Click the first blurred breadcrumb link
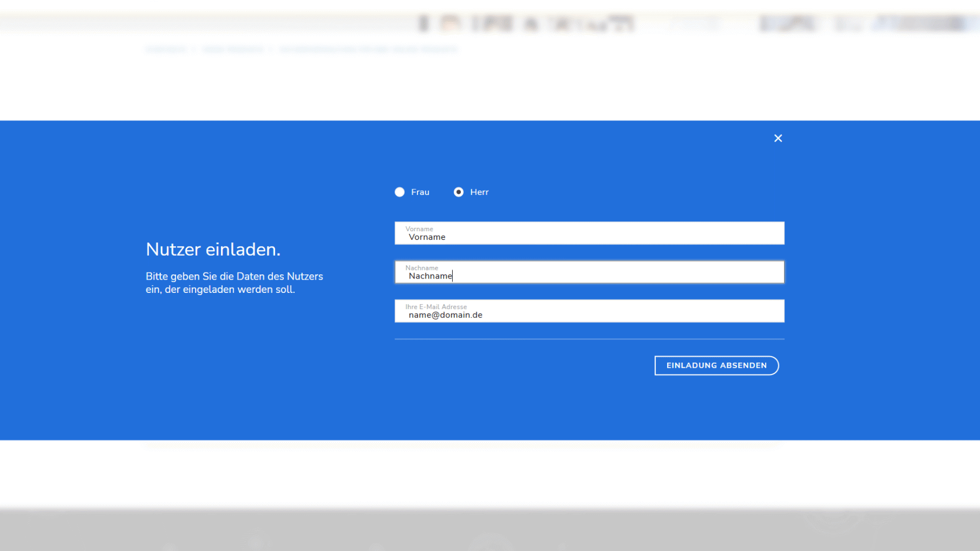Viewport: 980px width, 551px height. pos(166,49)
